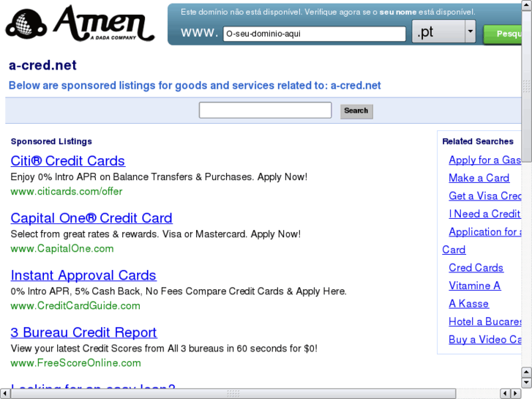This screenshot has height=399, width=532.
Task: Open the Get a Visa Credit related search
Action: (x=485, y=196)
